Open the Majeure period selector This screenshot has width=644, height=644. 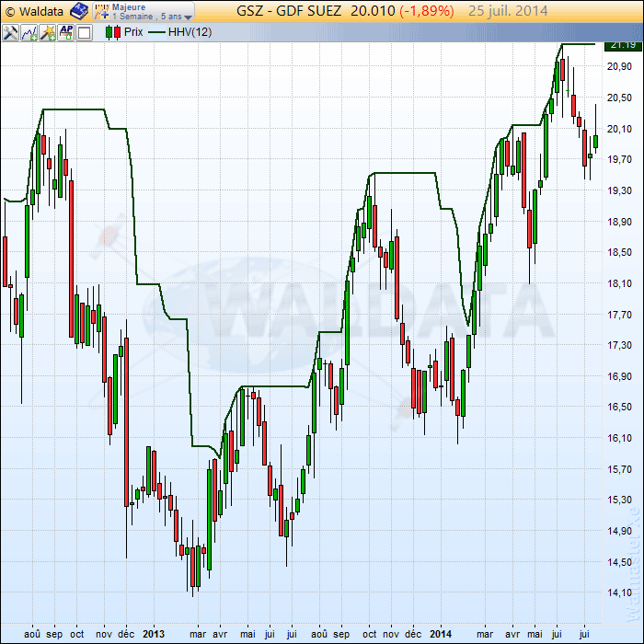click(x=129, y=6)
